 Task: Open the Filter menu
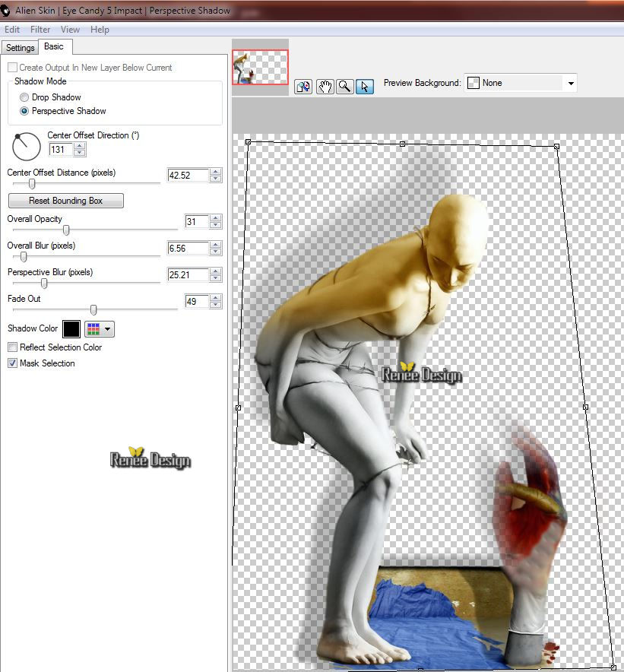[x=40, y=30]
